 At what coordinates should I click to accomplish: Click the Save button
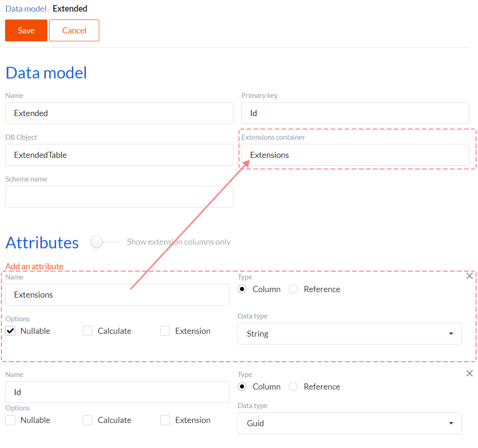tap(26, 31)
